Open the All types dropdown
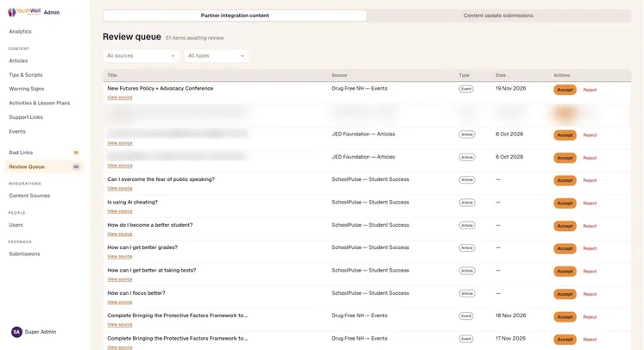This screenshot has width=644, height=350. tap(216, 56)
